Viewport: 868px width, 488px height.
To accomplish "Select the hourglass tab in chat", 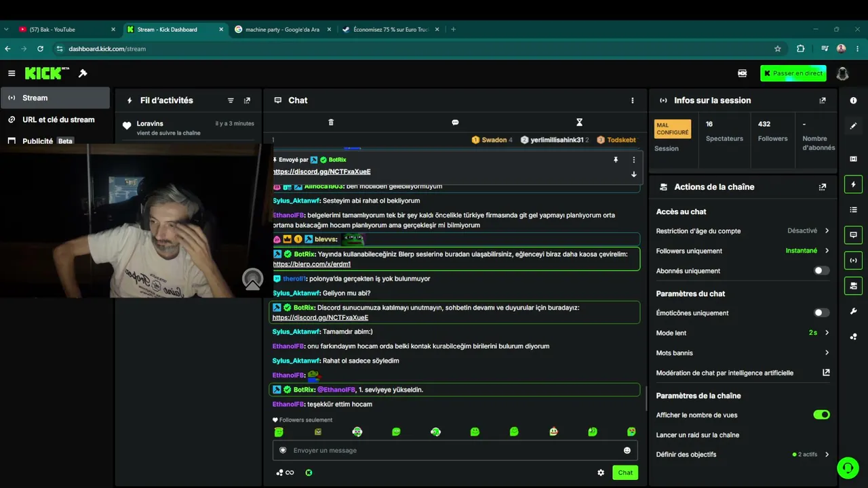I will 579,122.
